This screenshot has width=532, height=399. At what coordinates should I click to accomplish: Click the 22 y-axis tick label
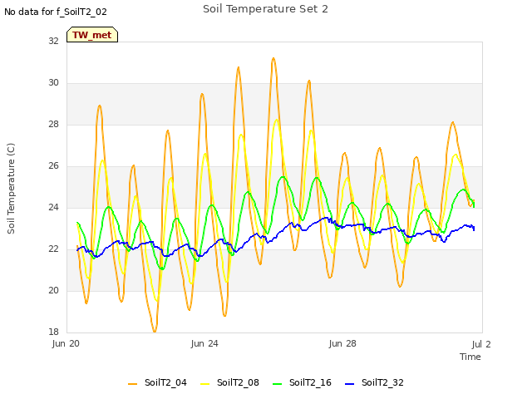pyautogui.click(x=53, y=249)
